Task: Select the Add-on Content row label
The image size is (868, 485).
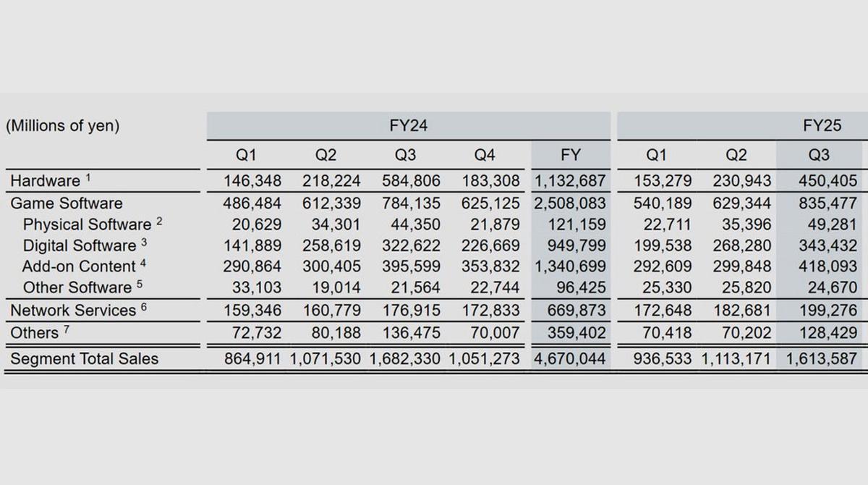Action: coord(79,266)
